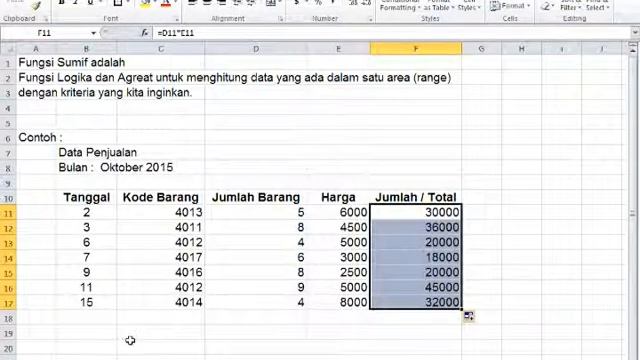Click Decrease Decimal button
The image size is (640, 360).
pos(366,3)
